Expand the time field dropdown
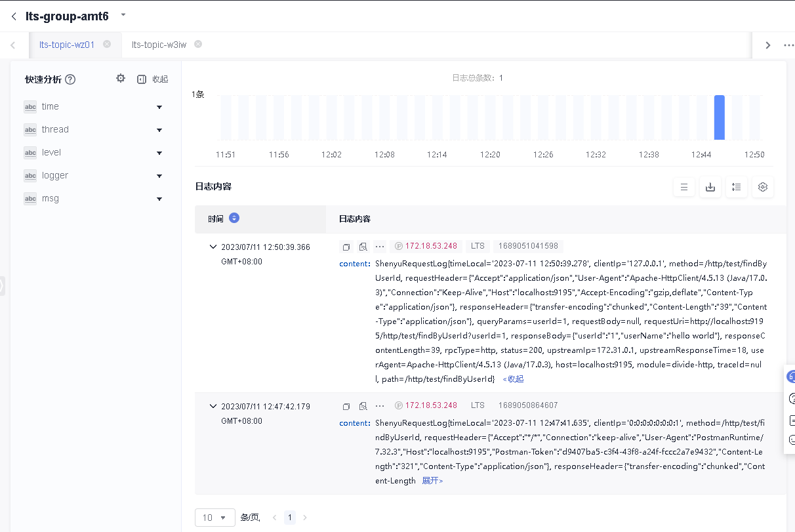The image size is (795, 532). point(159,107)
